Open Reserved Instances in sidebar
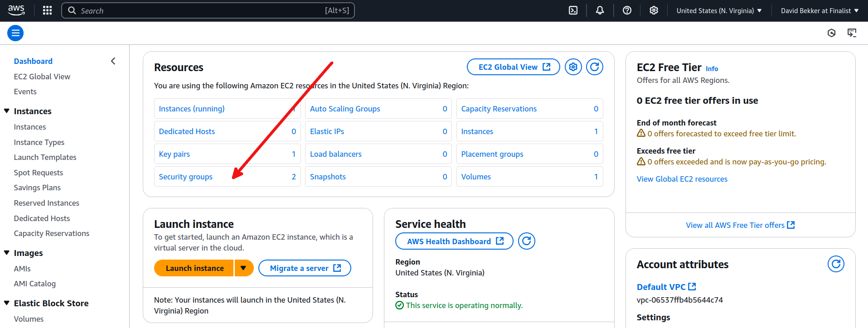This screenshot has width=868, height=328. coord(47,203)
